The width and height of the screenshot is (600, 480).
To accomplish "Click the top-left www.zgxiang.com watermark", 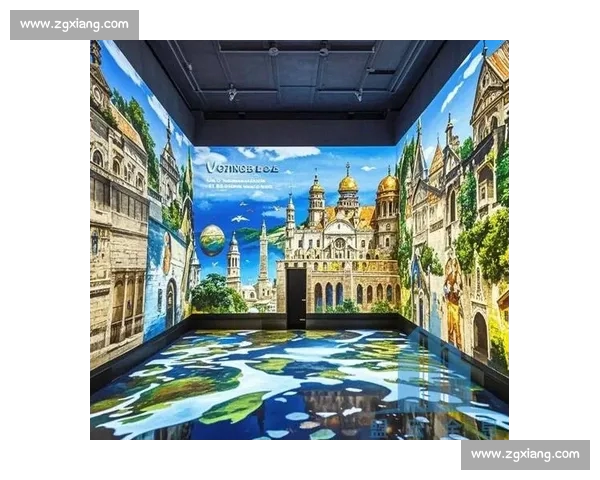I will tap(74, 24).
